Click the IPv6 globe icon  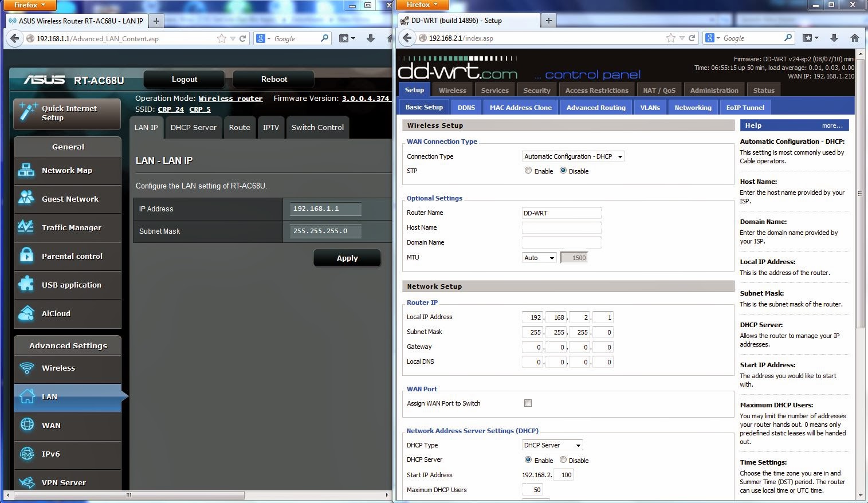(27, 454)
